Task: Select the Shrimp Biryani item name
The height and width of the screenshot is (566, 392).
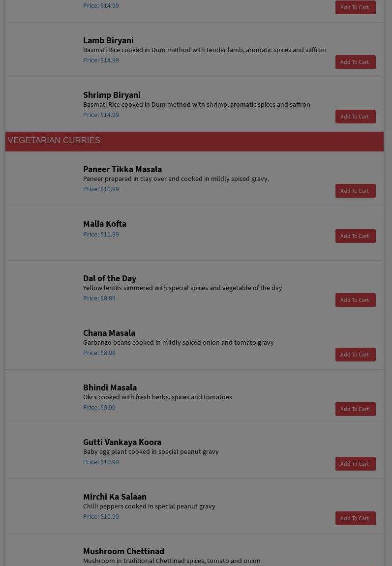Action: 112,95
